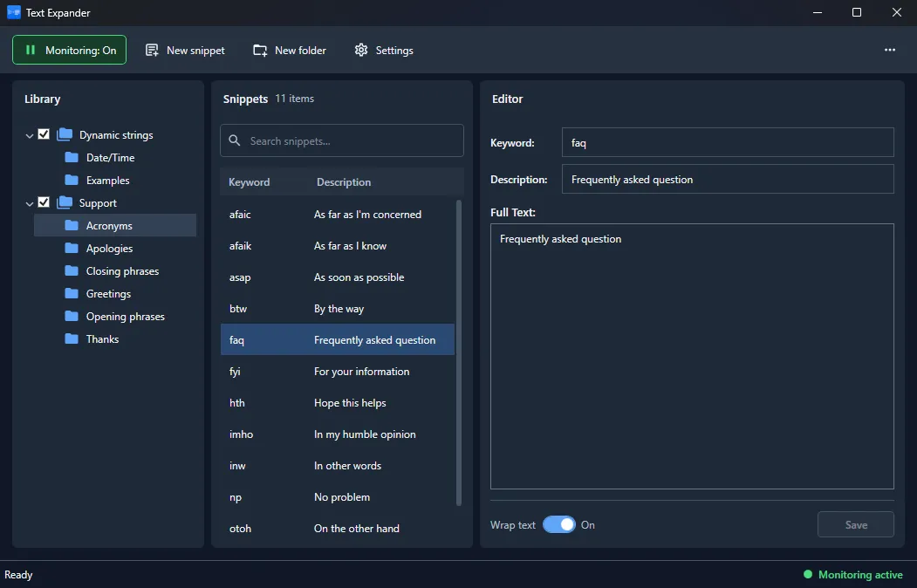Click the New folder label
This screenshot has width=917, height=588.
click(301, 51)
